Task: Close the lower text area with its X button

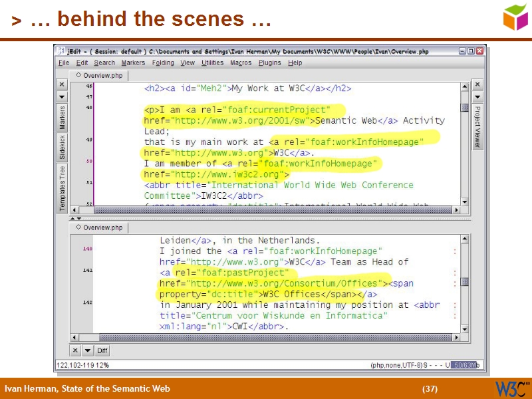Action: pos(74,350)
